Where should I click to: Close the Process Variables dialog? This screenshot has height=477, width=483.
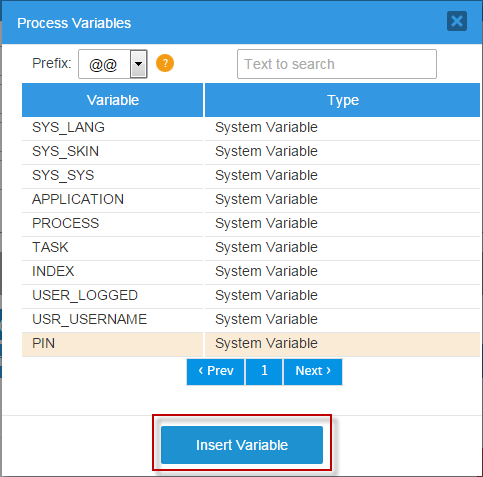(457, 21)
